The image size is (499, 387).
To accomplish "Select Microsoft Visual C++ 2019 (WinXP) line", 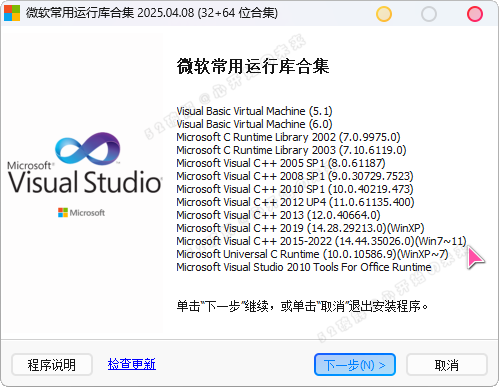I will [300, 228].
